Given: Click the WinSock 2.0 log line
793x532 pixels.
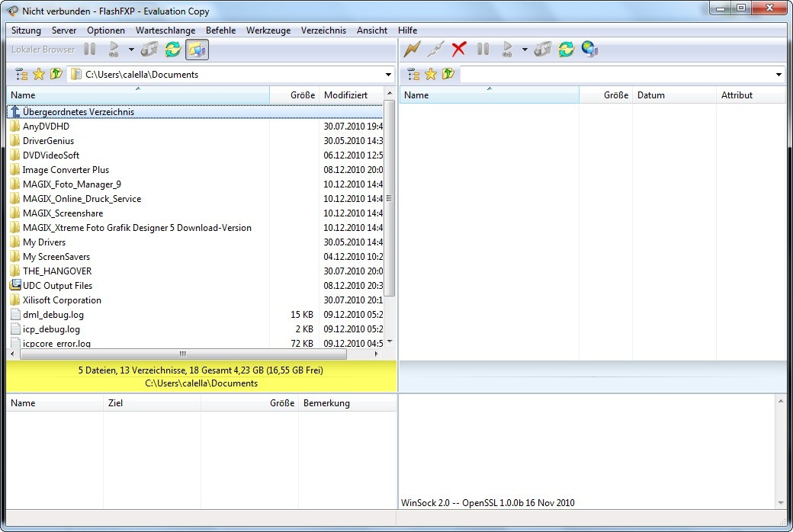Looking at the screenshot, I should pos(487,503).
